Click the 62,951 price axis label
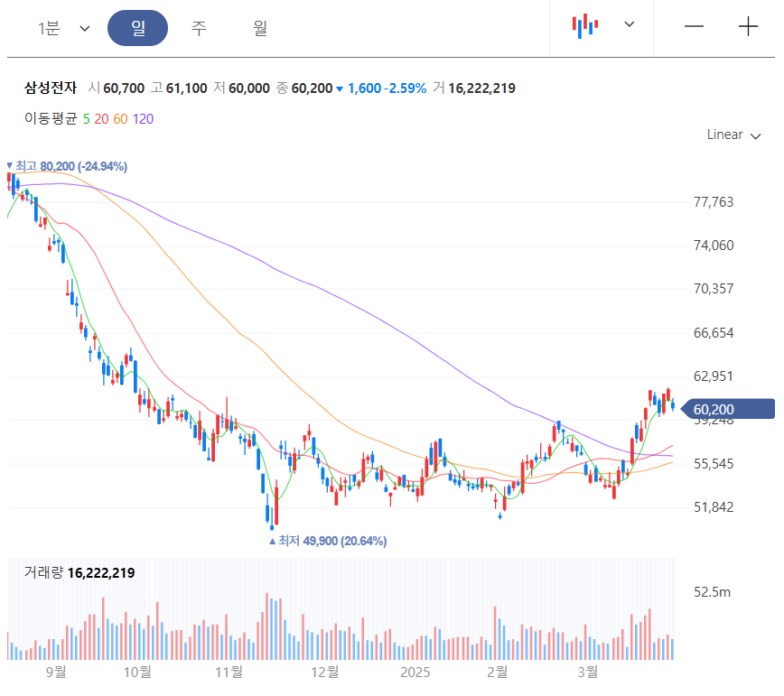The height and width of the screenshot is (696, 784). pyautogui.click(x=714, y=376)
